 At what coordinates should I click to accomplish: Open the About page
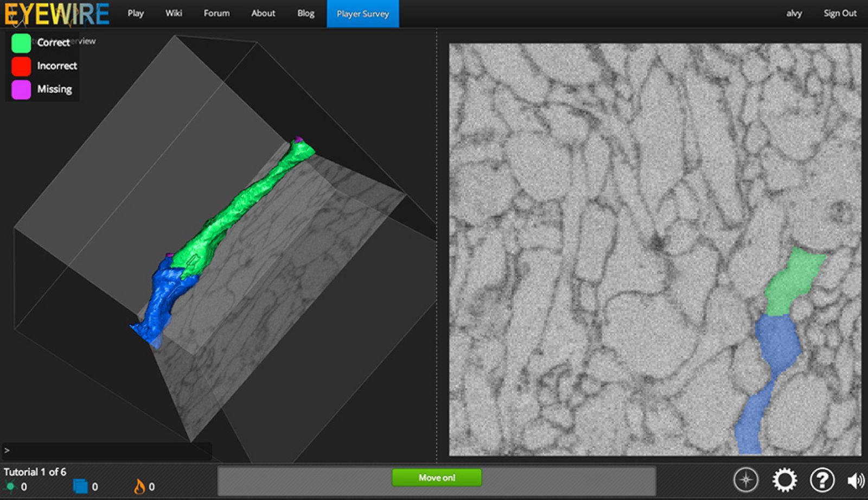coord(263,13)
